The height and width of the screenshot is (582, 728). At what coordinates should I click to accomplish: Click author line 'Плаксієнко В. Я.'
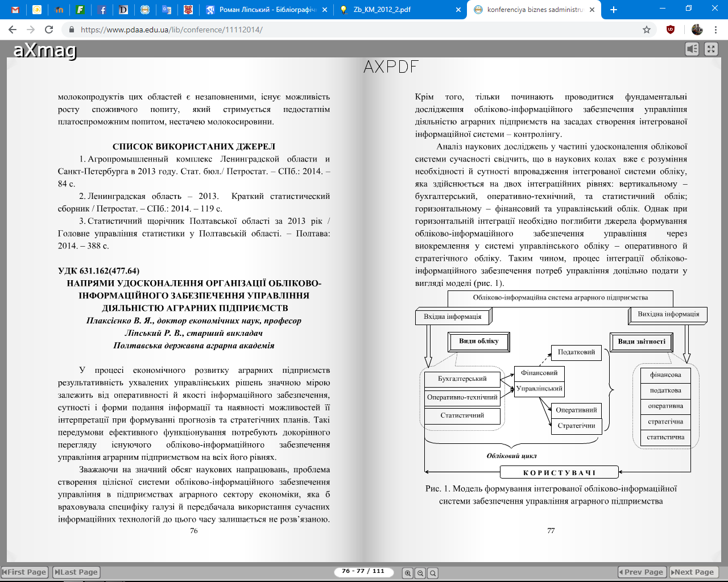[194, 321]
